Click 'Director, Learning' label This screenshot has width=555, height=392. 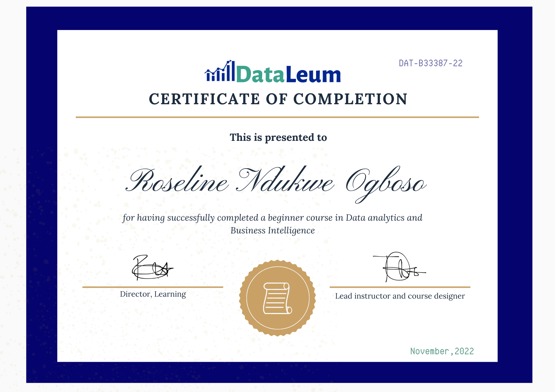[x=153, y=294]
